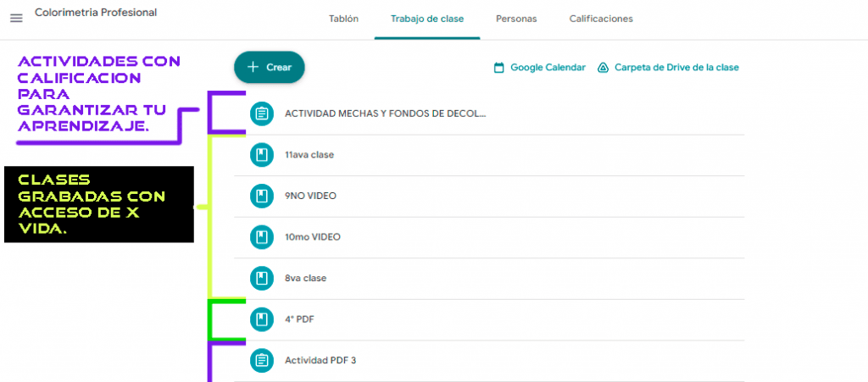Open the hamburger main menu
The image size is (868, 382).
pyautogui.click(x=16, y=18)
